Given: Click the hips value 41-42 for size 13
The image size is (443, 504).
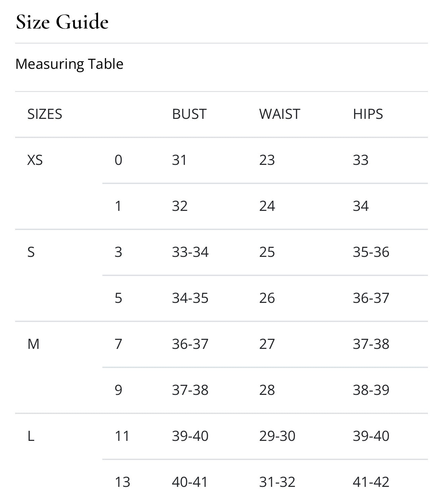Looking at the screenshot, I should tap(371, 482).
